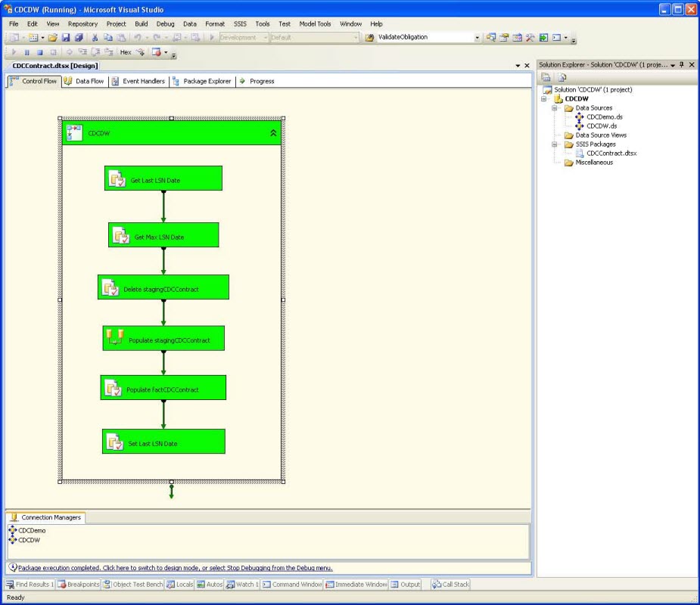The image size is (700, 605).
Task: Click the ValidateObligation find text field
Action: coord(425,38)
